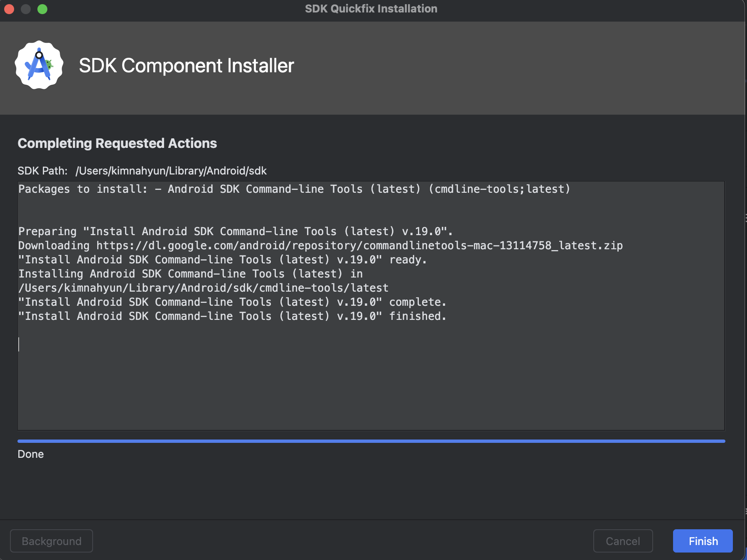Click the 'Installing Android SDK Command-line Tools' line
This screenshot has height=560, width=747.
(x=190, y=274)
